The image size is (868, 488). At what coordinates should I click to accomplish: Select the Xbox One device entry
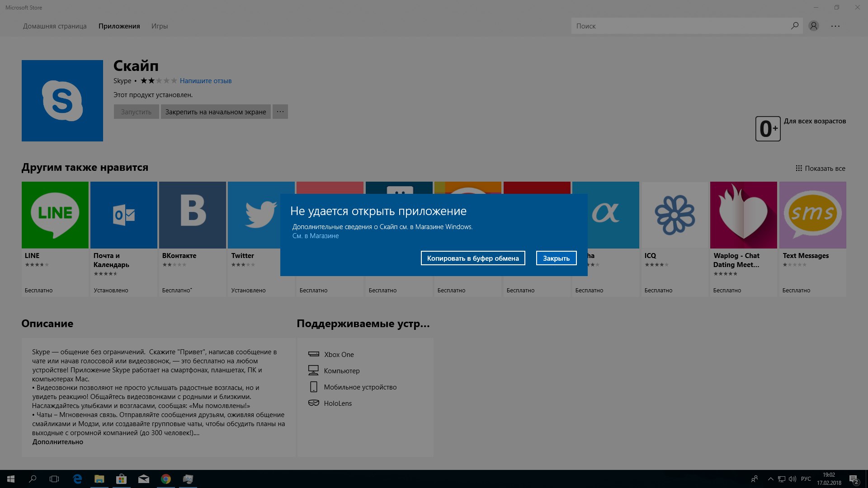[x=331, y=354]
